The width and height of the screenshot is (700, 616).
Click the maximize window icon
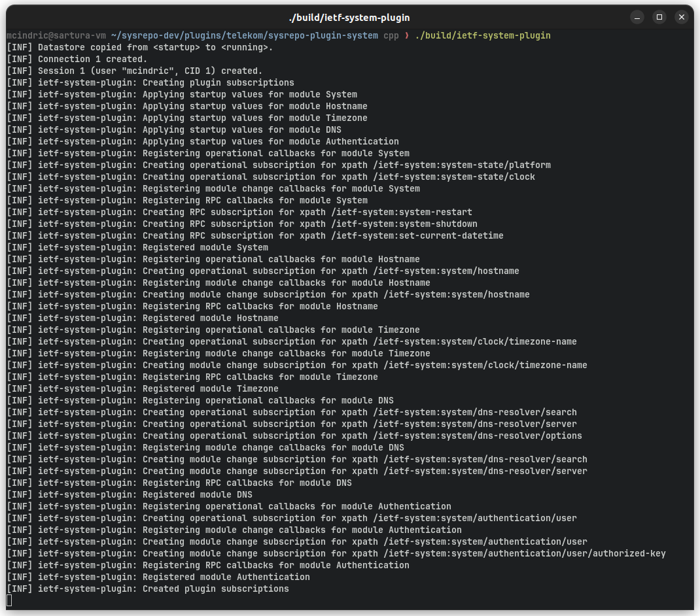659,16
